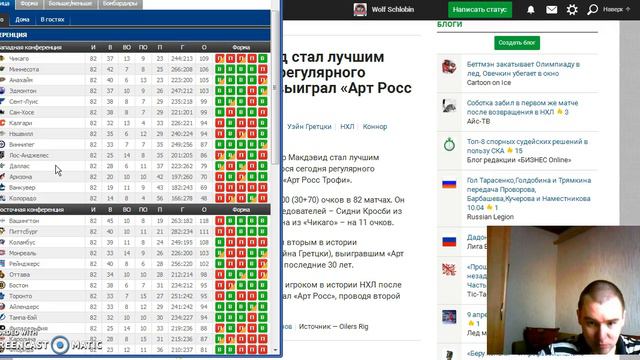
Task: Select the Питтсбург team name
Action: point(23,231)
